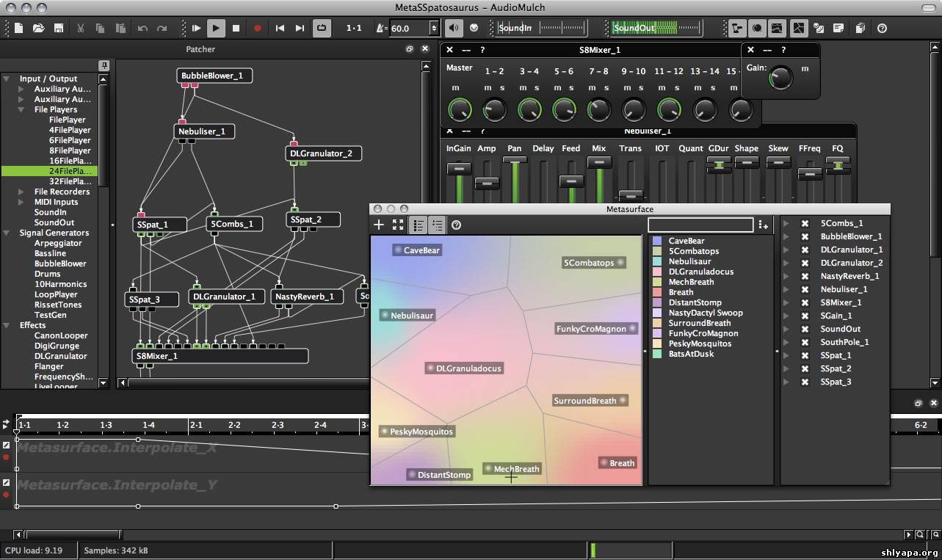
Task: Open a document with the folder icon
Action: (38, 29)
